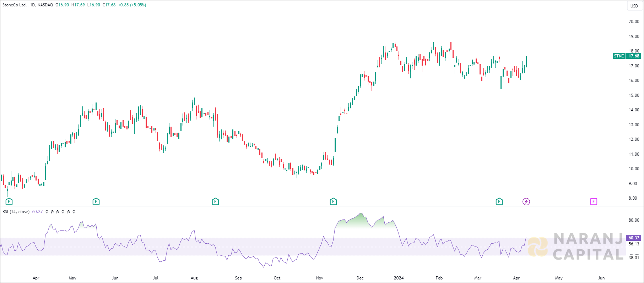Click the StoneCo Ltd. symbol title
644x283 pixels.
(x=15, y=5)
